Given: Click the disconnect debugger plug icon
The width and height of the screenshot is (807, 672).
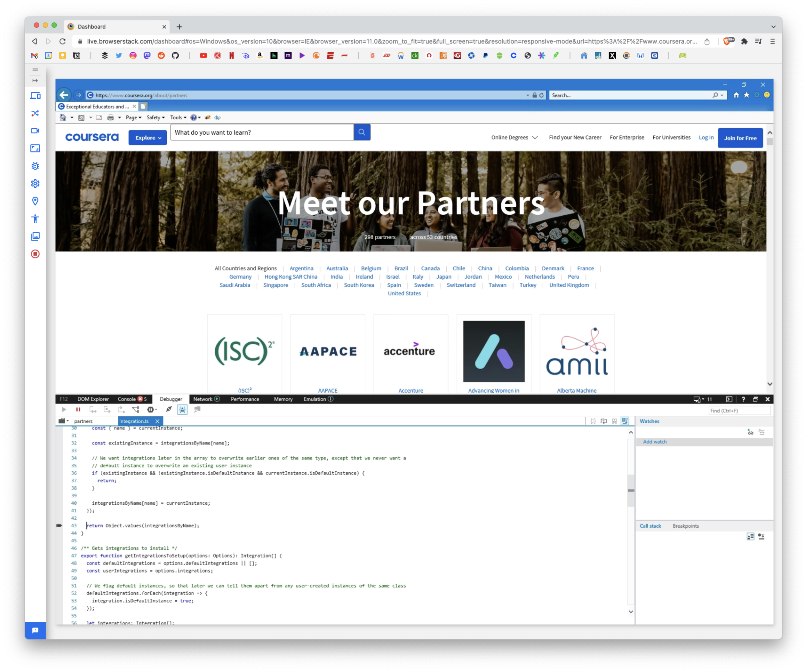Looking at the screenshot, I should coord(169,410).
